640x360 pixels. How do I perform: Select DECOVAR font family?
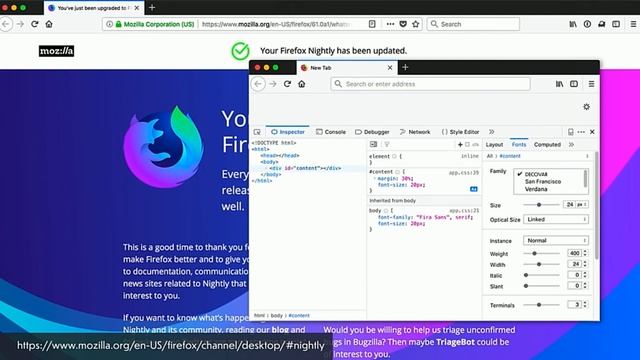pos(536,174)
